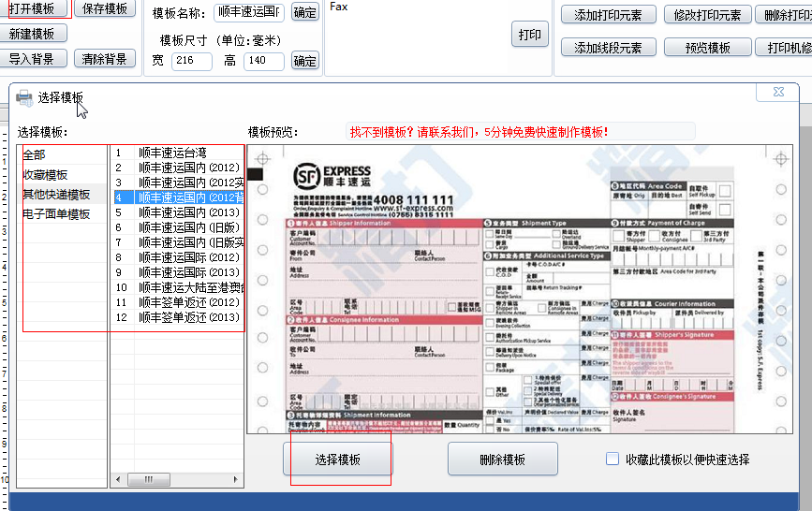Click the printer icon in the dialog title
Image resolution: width=812 pixels, height=511 pixels.
(x=24, y=97)
